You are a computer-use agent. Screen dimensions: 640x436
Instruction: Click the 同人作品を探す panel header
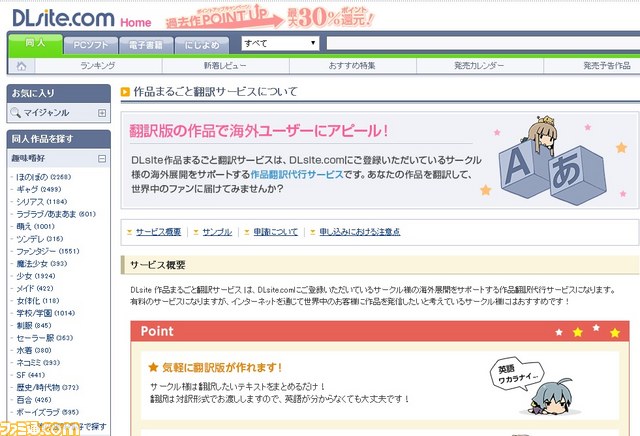(x=59, y=139)
